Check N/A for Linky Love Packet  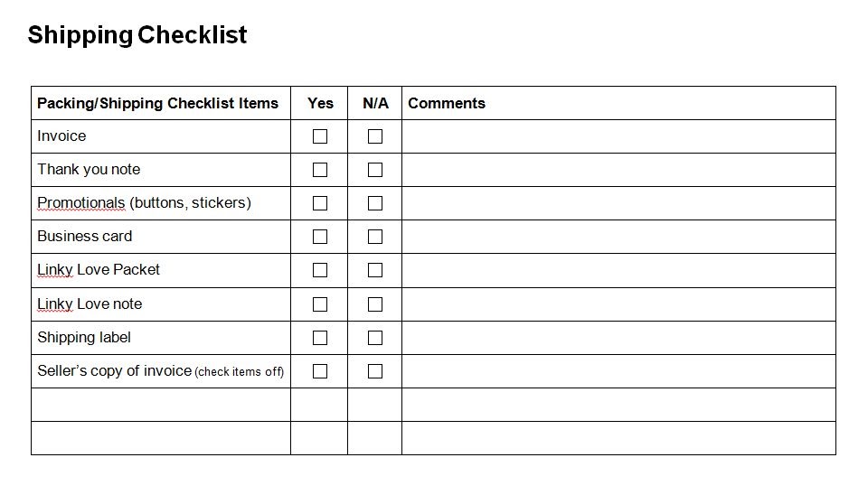click(375, 270)
